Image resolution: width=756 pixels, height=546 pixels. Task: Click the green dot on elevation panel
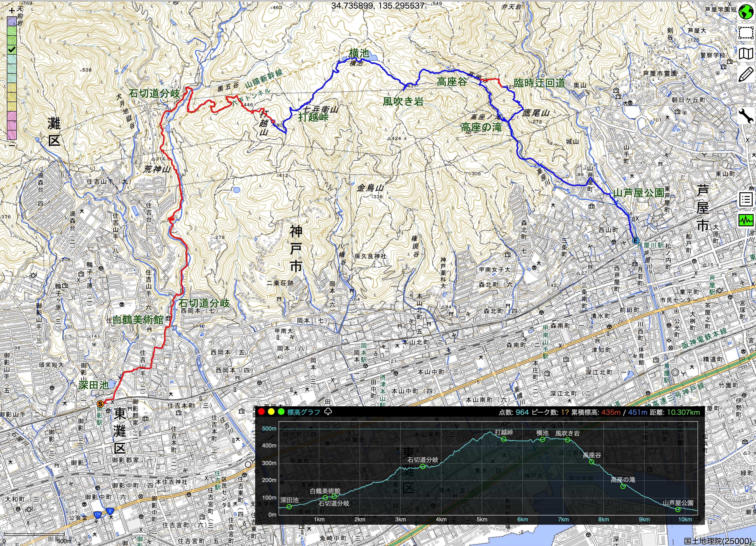281,412
